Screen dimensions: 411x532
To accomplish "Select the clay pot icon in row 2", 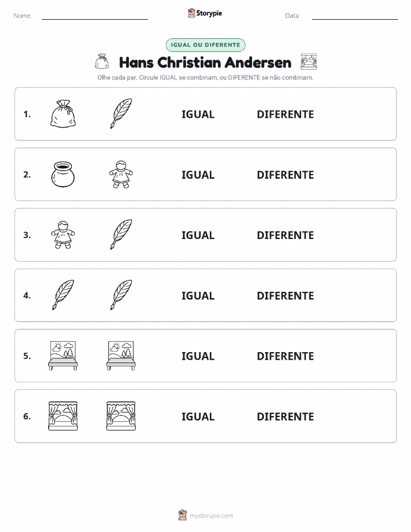I will 63,174.
